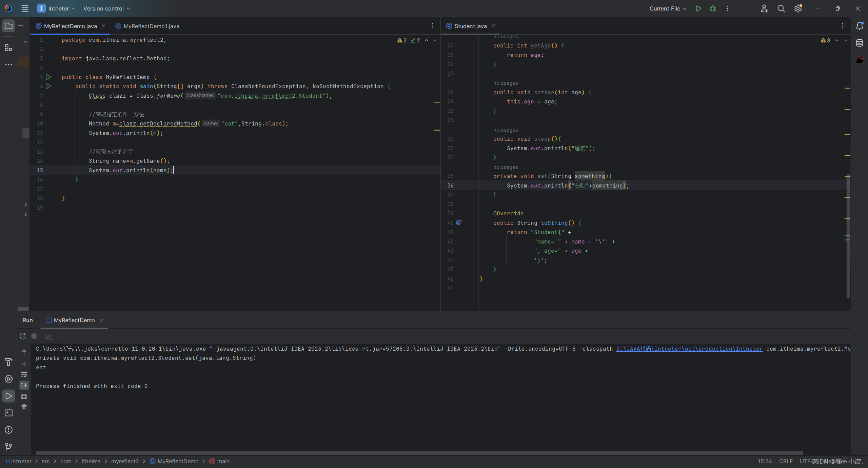
Task: Open Terminal tool window
Action: click(8, 413)
